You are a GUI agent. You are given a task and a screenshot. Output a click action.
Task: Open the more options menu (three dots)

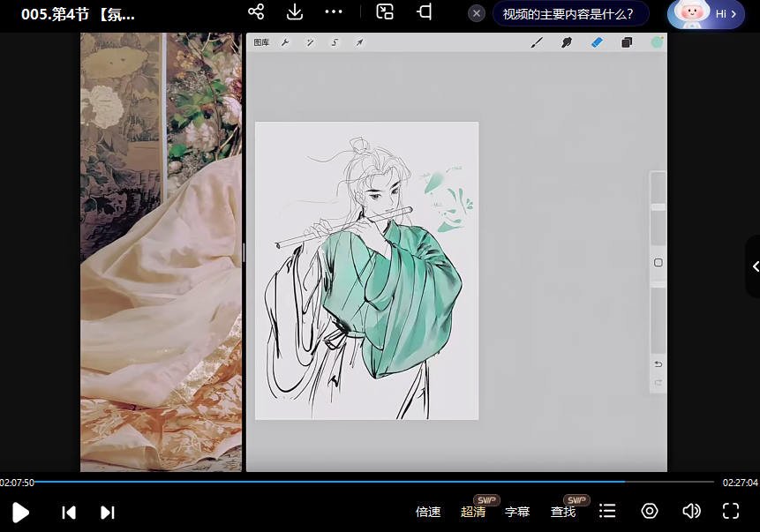click(334, 12)
